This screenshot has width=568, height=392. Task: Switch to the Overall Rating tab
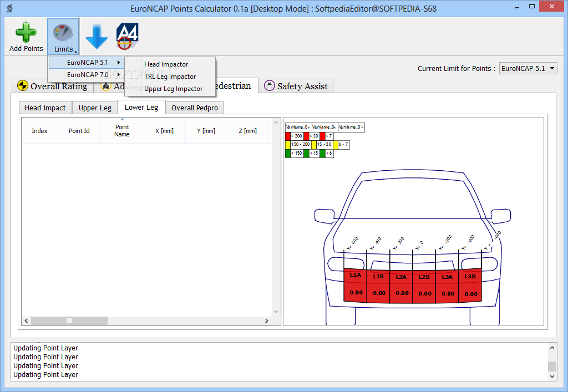pyautogui.click(x=53, y=86)
